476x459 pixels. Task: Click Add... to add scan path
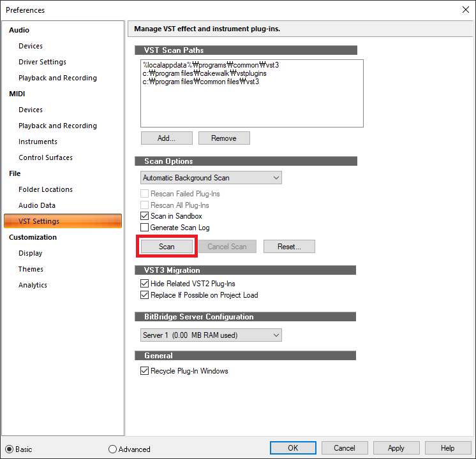coord(167,138)
